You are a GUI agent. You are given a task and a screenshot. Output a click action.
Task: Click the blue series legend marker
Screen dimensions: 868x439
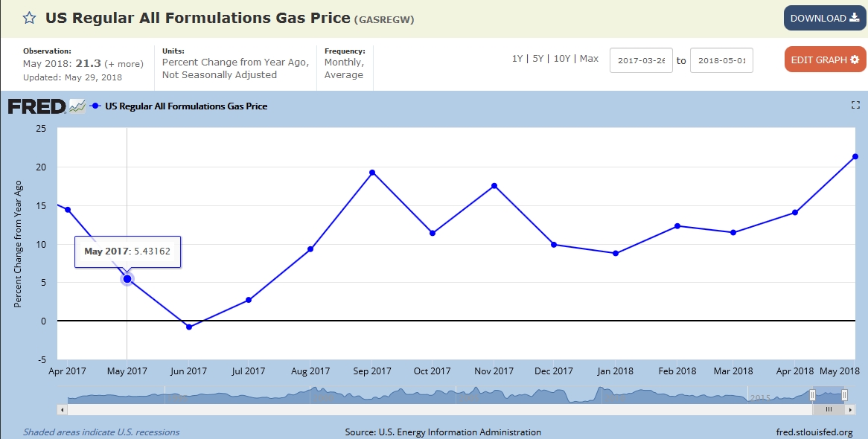[x=95, y=106]
